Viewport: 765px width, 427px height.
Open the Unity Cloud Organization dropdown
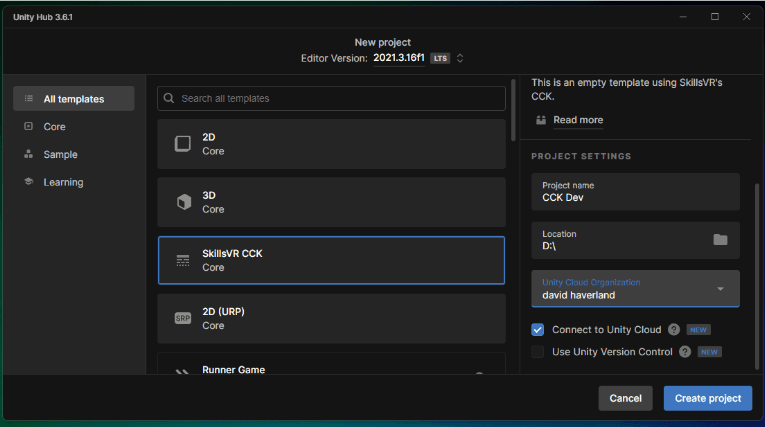coord(635,289)
